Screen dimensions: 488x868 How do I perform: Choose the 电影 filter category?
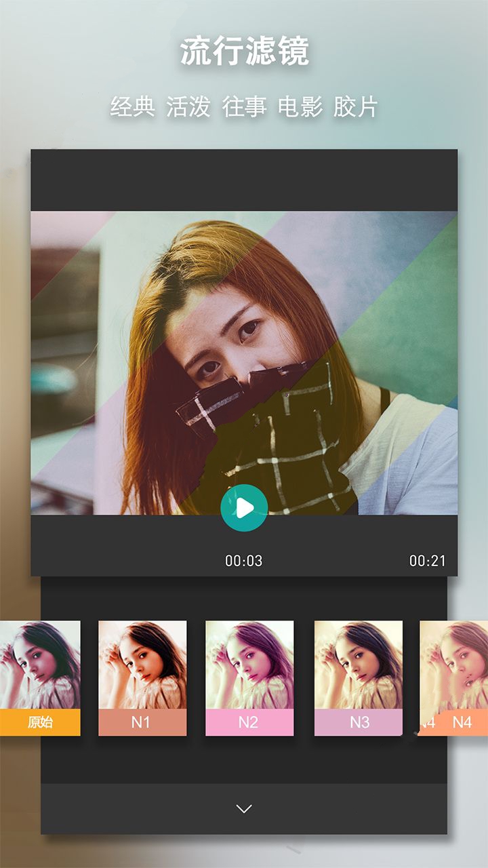coord(300,107)
